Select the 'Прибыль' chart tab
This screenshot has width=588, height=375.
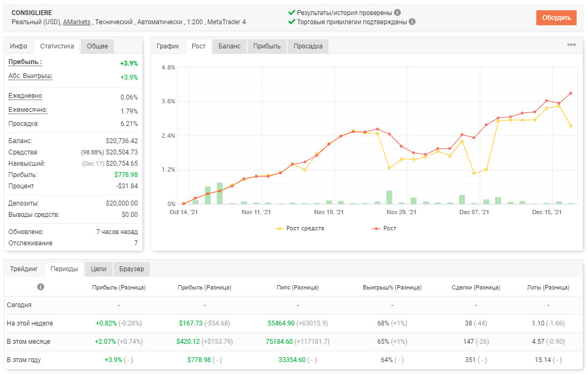(x=267, y=46)
